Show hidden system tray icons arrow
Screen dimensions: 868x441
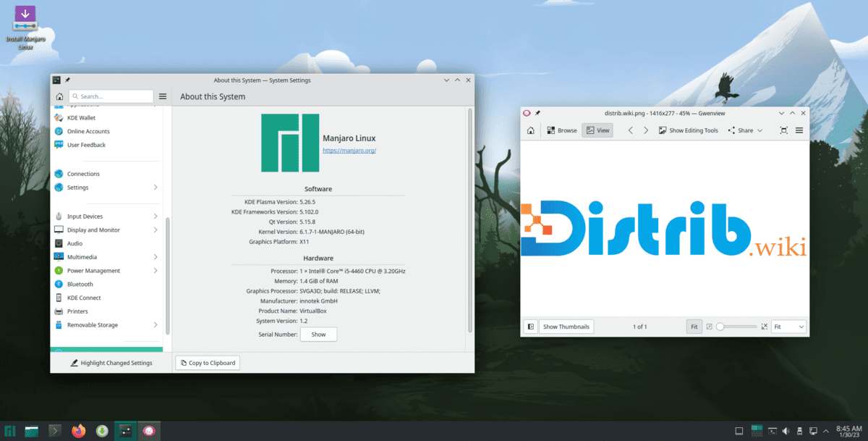pos(827,431)
